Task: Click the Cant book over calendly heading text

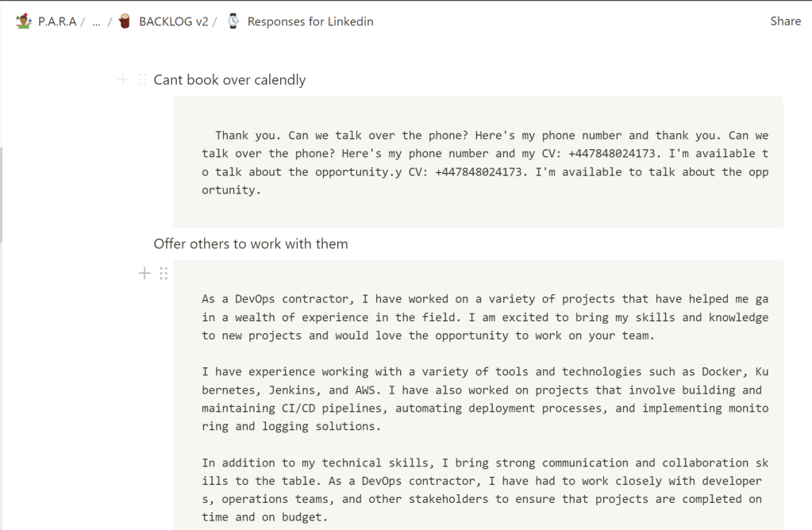Action: pos(229,79)
